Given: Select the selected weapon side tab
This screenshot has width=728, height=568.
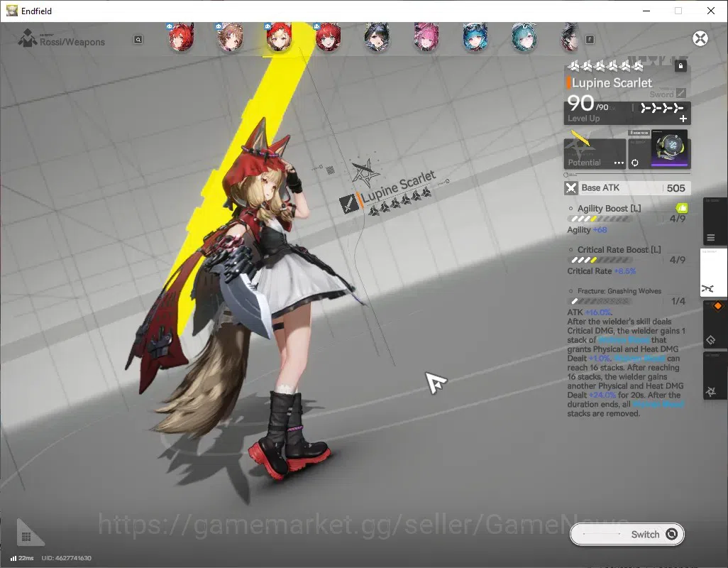Looking at the screenshot, I should (714, 273).
